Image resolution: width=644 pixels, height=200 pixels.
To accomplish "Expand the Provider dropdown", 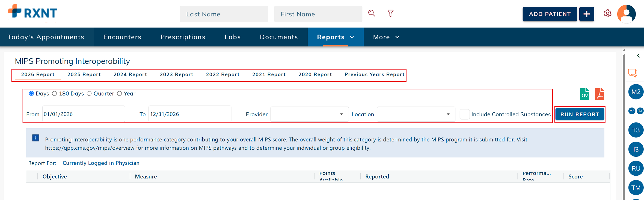I will 309,114.
